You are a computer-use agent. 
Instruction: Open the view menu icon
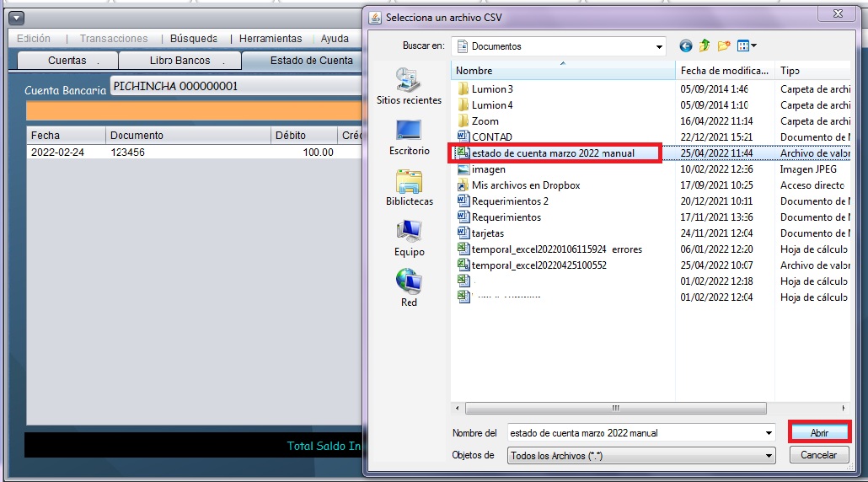click(x=747, y=46)
